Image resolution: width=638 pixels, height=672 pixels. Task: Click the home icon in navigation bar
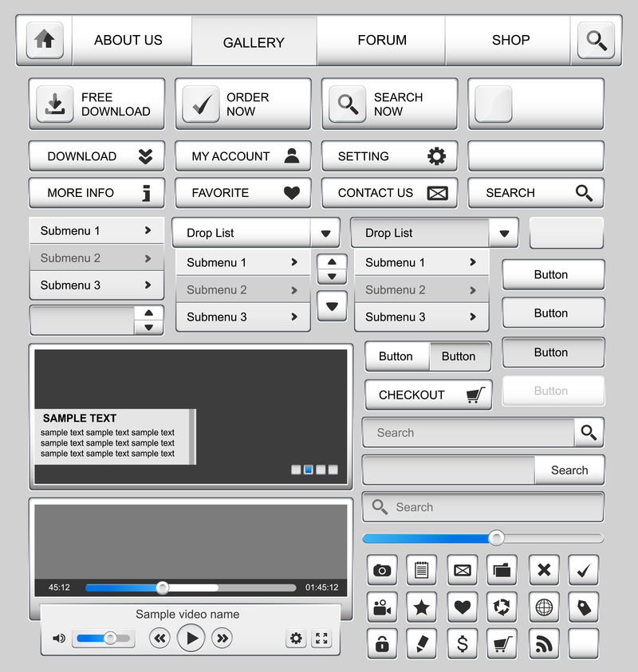(x=45, y=40)
